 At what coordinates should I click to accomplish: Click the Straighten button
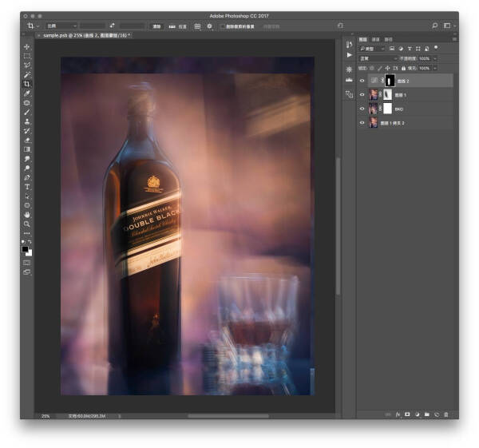point(178,26)
